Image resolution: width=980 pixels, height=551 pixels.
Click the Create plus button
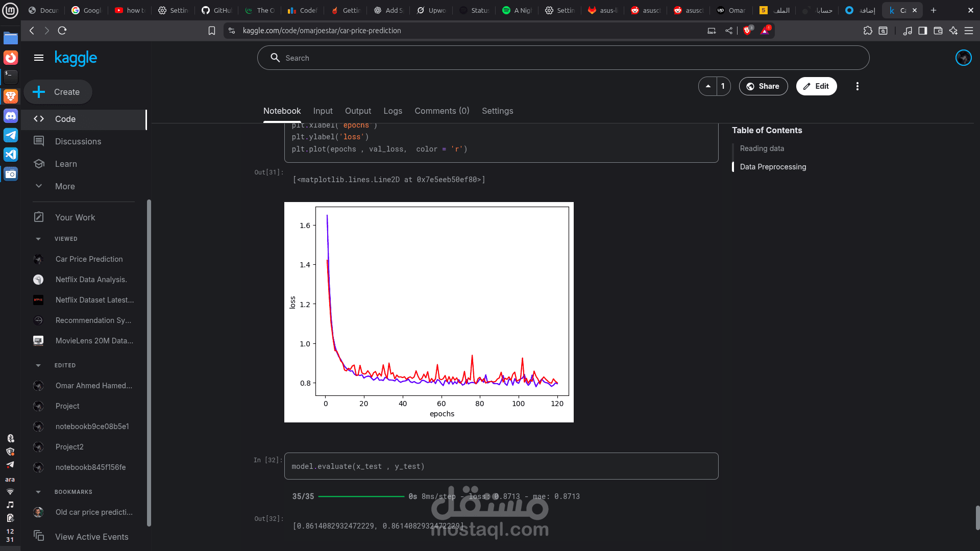(x=58, y=92)
